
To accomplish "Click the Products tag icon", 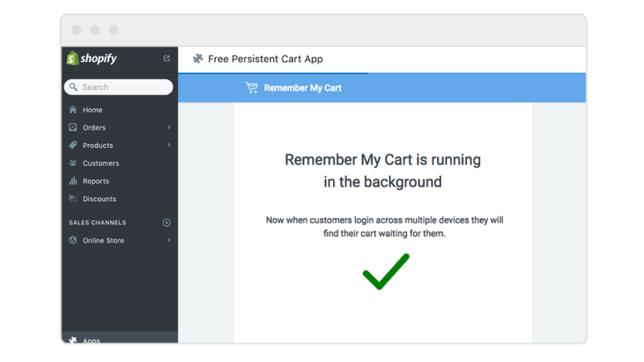I will pos(73,145).
